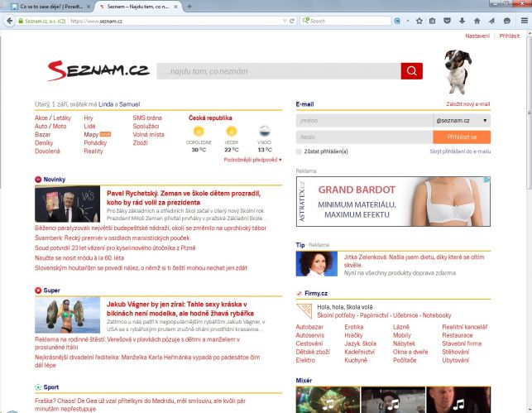Open Pohádky link

tap(95, 143)
